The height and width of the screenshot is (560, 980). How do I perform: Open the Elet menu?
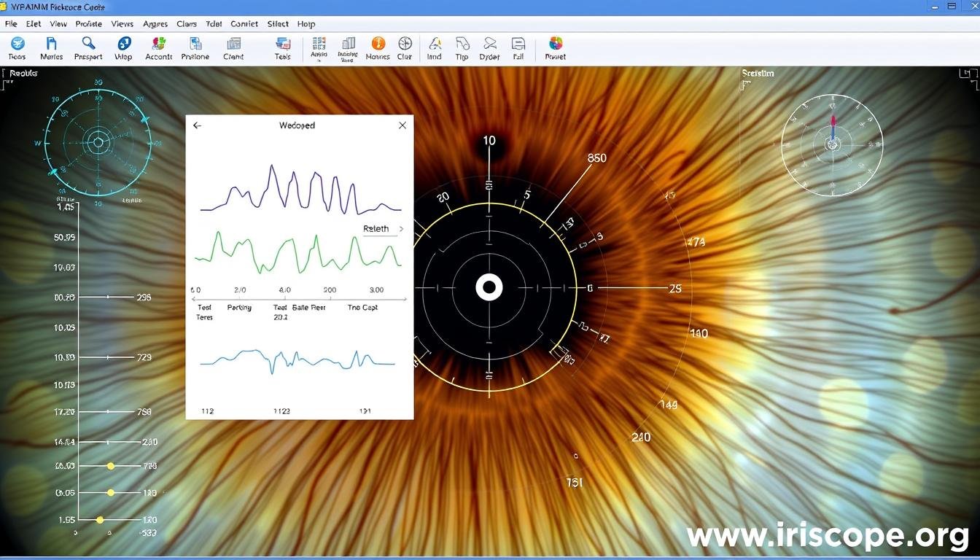click(x=34, y=24)
